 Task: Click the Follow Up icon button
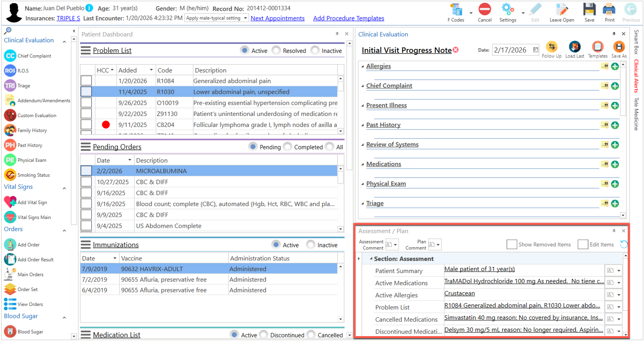tap(551, 47)
